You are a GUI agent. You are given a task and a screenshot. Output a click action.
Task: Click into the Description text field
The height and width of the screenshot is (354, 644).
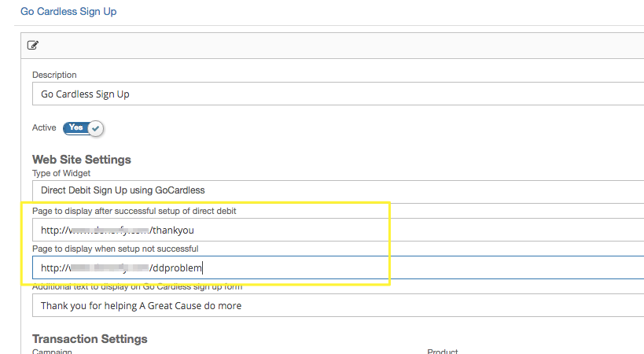(338, 94)
